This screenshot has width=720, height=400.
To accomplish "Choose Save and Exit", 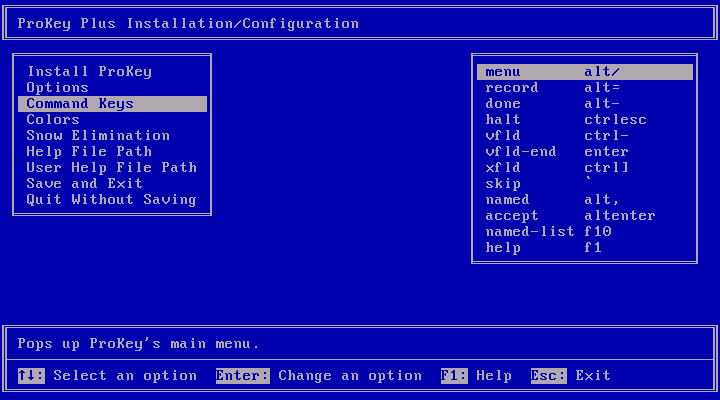I will tap(112, 184).
